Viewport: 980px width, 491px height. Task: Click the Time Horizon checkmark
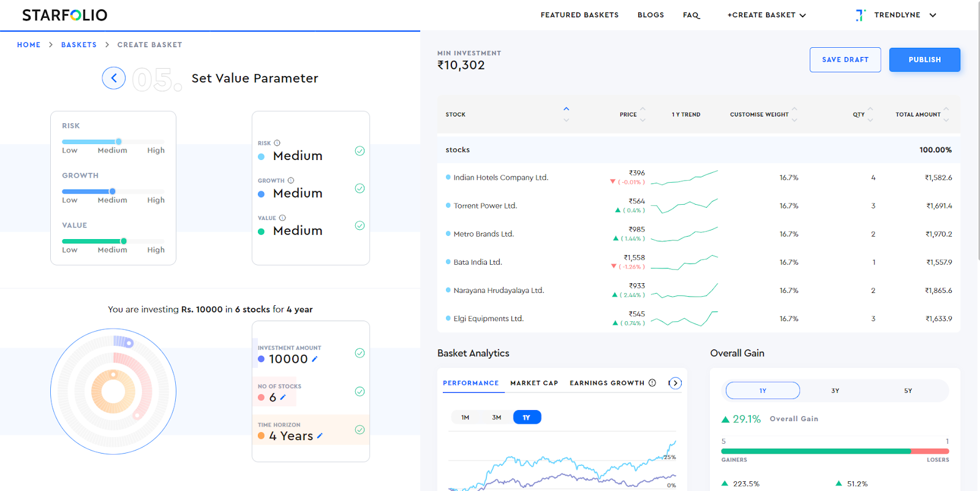click(360, 430)
